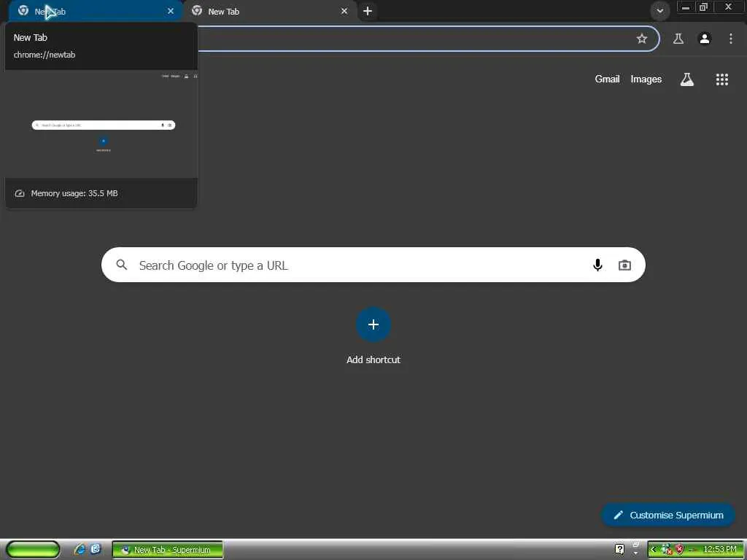Bookmark this page with the star icon

642,39
